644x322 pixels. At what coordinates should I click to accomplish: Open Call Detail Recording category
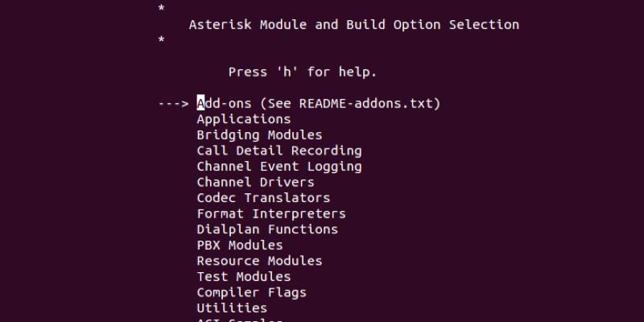pyautogui.click(x=279, y=151)
